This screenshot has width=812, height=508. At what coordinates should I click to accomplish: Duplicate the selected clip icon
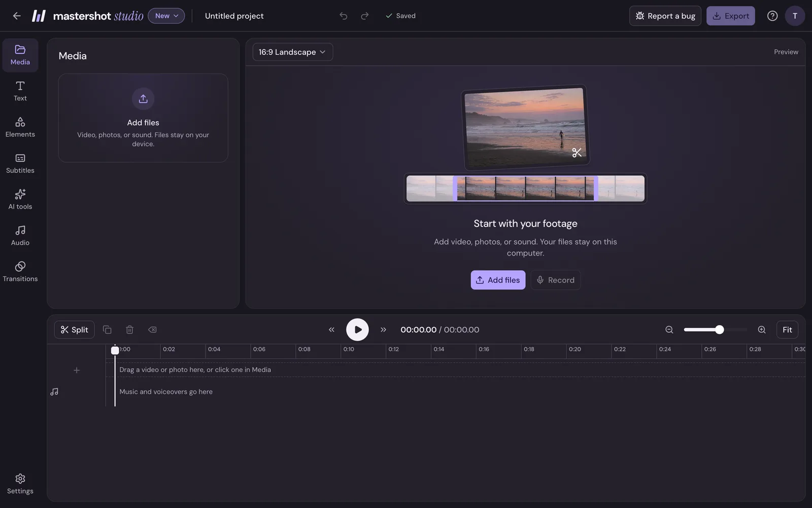107,330
